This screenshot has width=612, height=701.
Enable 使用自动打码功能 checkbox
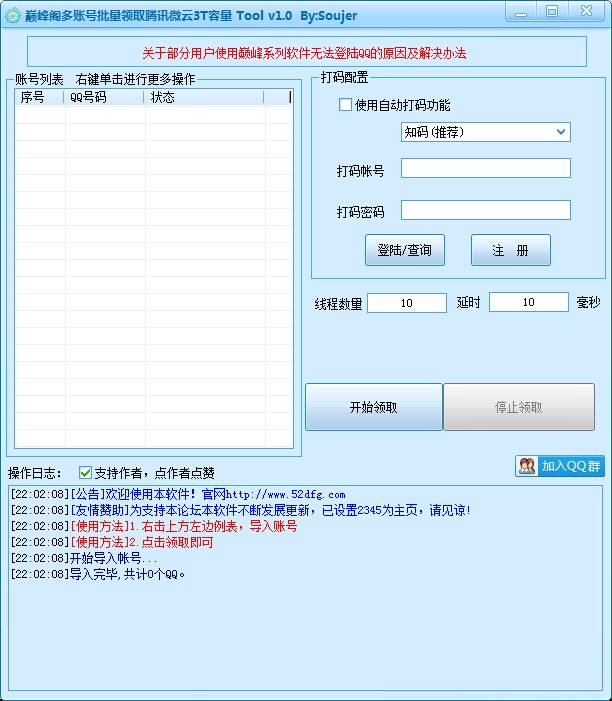tap(345, 105)
